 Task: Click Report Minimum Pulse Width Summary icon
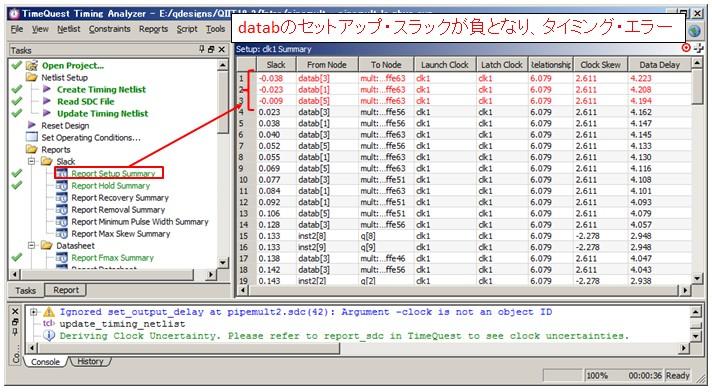point(62,222)
